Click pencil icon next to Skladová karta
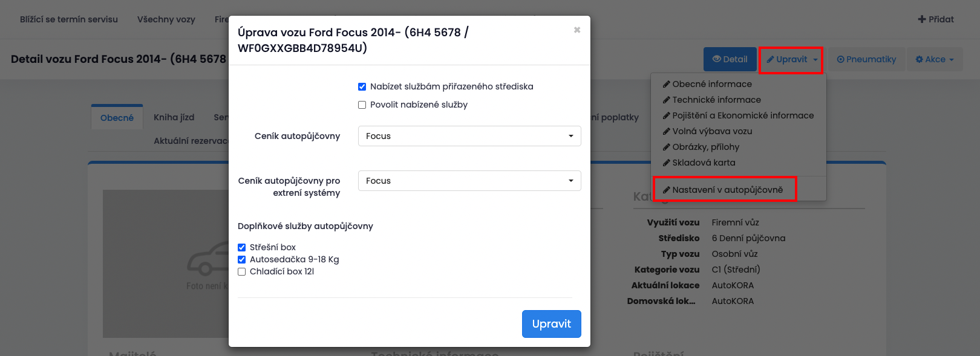The image size is (980, 356). click(x=666, y=163)
